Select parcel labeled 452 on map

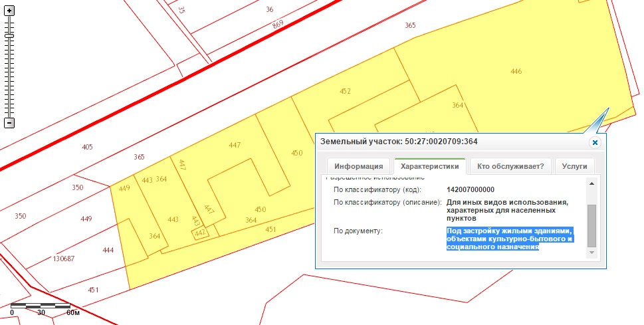345,91
